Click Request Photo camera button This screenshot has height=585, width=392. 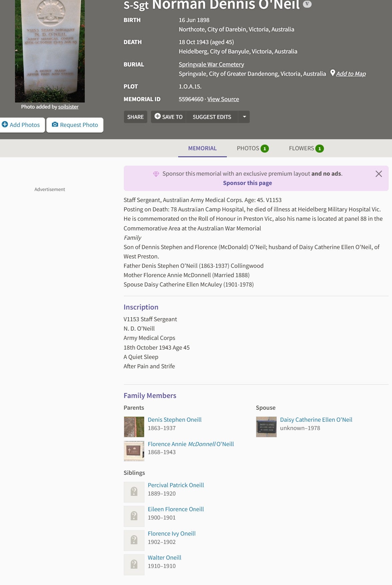[x=75, y=125]
